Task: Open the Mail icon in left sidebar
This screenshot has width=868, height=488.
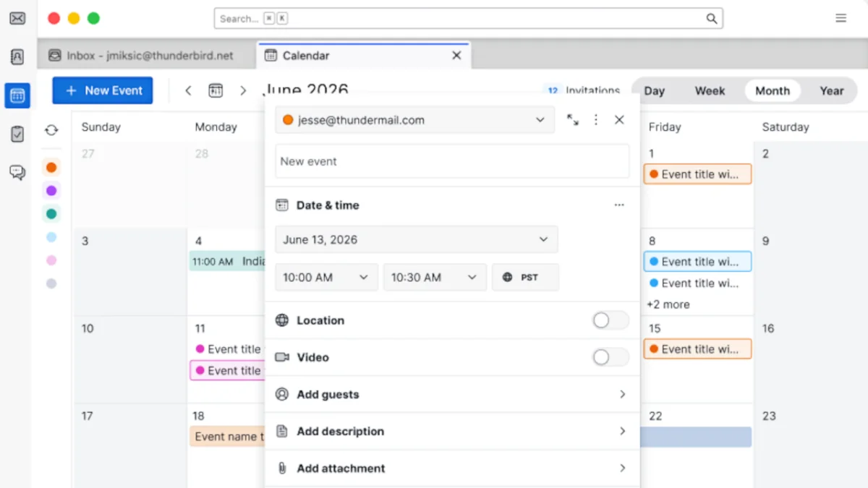Action: click(x=17, y=19)
